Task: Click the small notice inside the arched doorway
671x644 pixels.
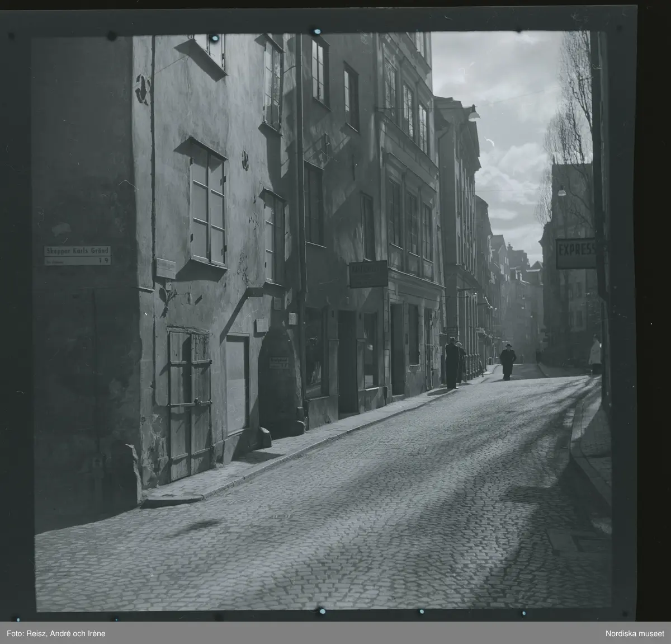Action: point(278,362)
